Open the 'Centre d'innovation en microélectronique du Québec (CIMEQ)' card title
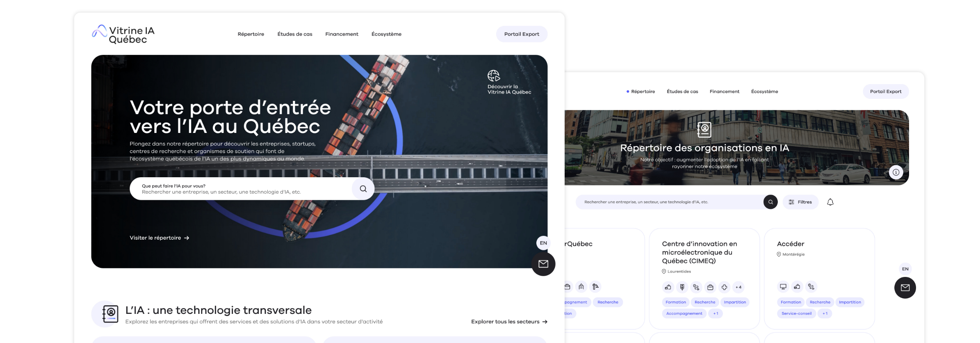Viewport: 980px width, 343px height. (x=700, y=252)
